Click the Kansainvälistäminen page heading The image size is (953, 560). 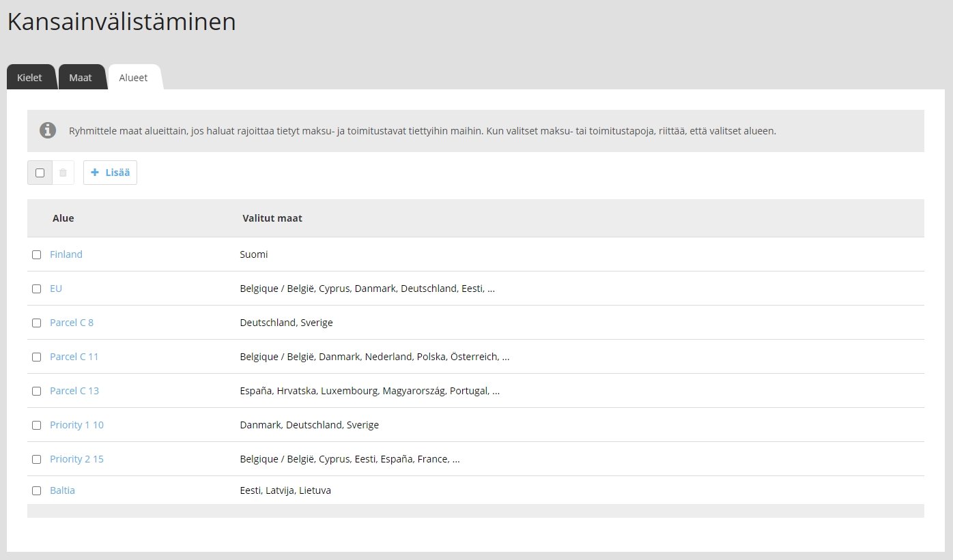click(122, 22)
